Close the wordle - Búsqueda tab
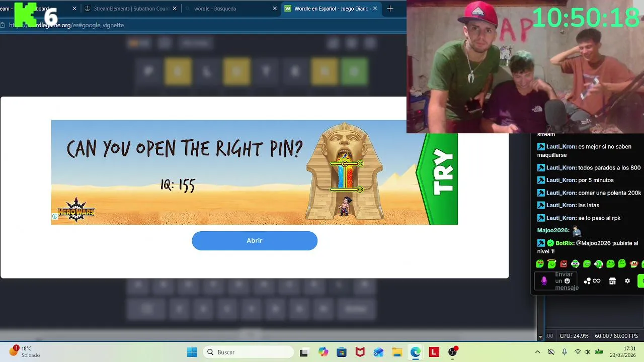This screenshot has height=362, width=644. tap(275, 9)
